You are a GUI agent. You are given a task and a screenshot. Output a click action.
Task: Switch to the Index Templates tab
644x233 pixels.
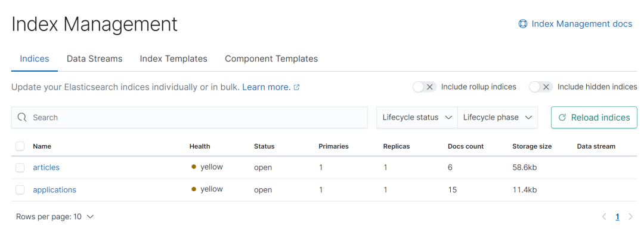point(174,59)
